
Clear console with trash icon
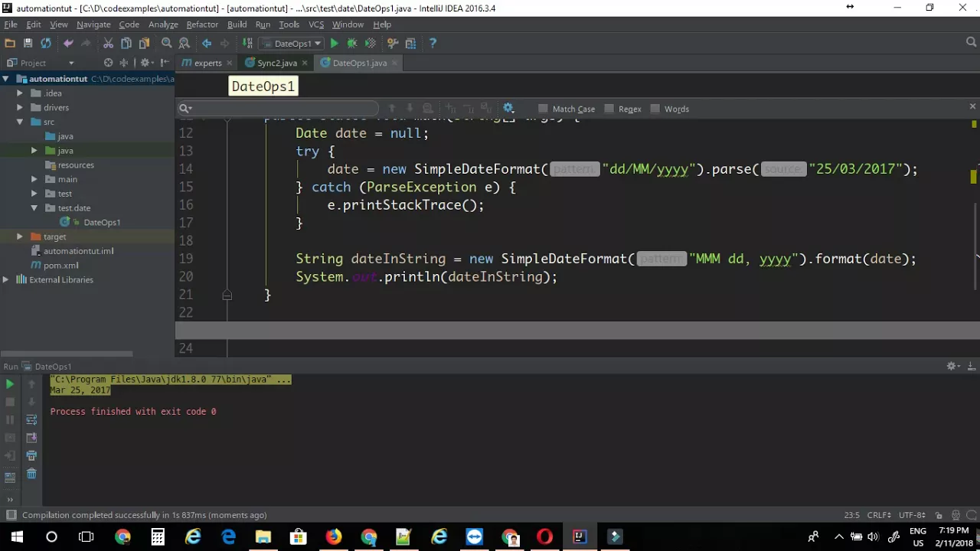click(x=31, y=474)
